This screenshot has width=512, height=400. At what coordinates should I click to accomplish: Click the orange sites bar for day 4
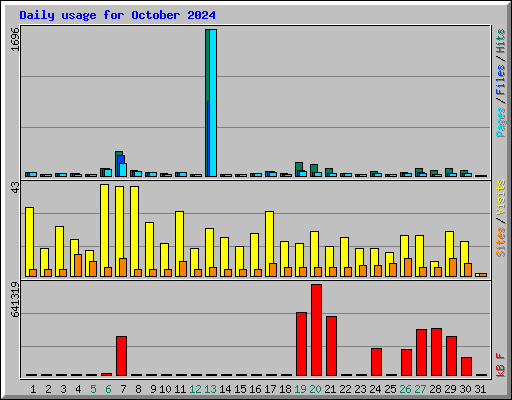pos(78,265)
